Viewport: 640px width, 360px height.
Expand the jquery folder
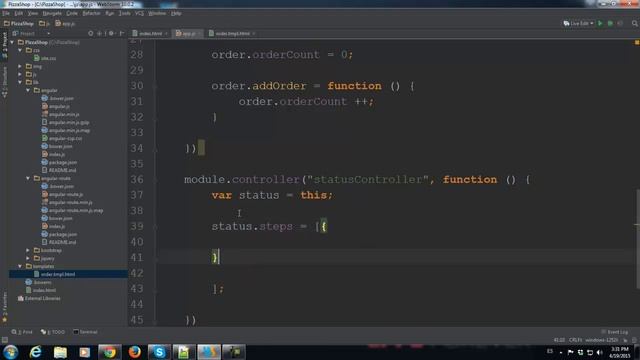click(x=28, y=258)
